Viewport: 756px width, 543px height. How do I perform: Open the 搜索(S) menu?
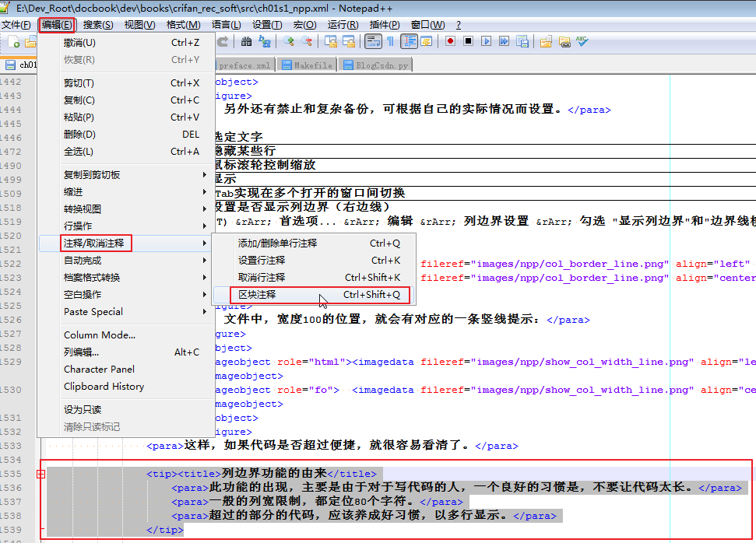tap(97, 25)
